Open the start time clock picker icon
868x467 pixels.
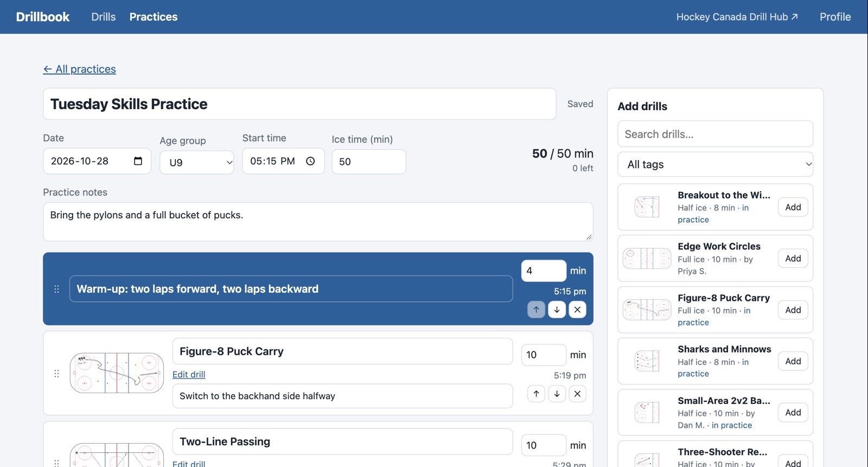[x=310, y=161]
